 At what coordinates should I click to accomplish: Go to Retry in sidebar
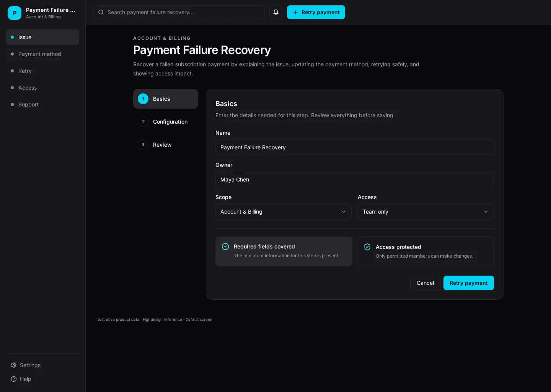(42, 71)
